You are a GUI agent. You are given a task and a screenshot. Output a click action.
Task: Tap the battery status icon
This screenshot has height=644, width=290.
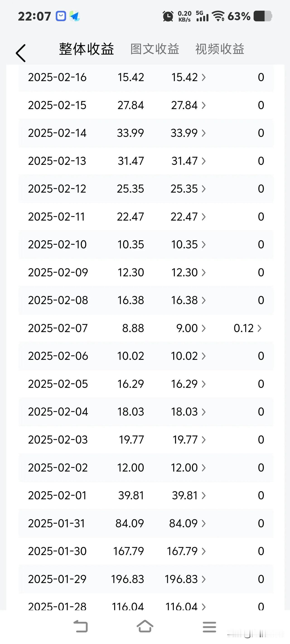(x=263, y=16)
